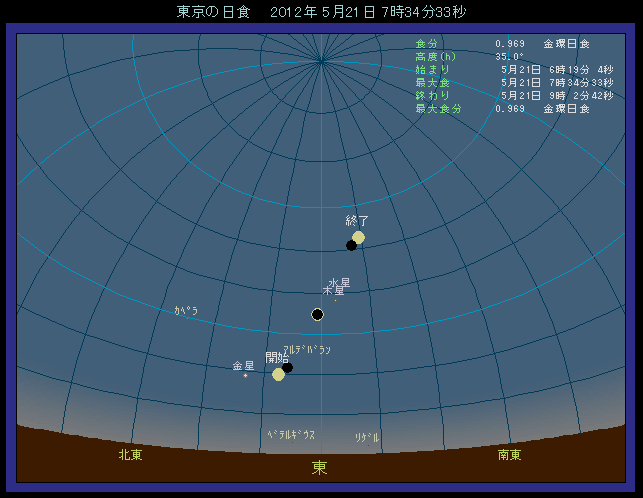Click the yellow Sun disc beside 終了
The image size is (643, 498).
coord(359,237)
